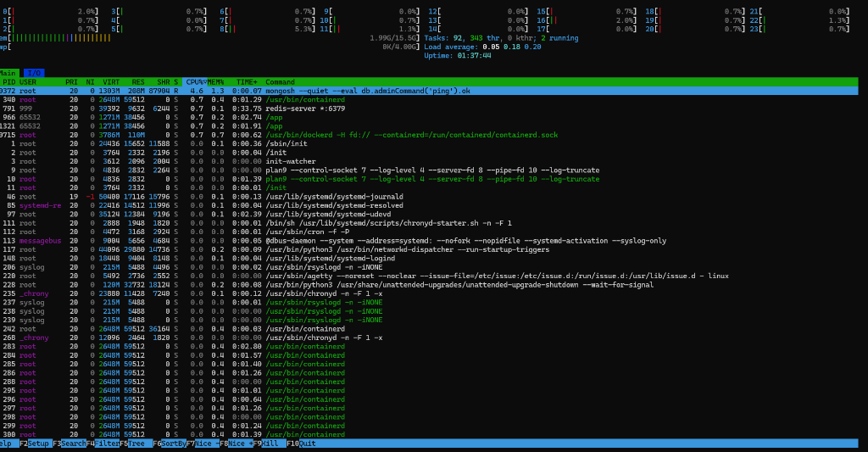The height and width of the screenshot is (452, 868).
Task: Toggle F5 Tree view
Action: click(136, 444)
